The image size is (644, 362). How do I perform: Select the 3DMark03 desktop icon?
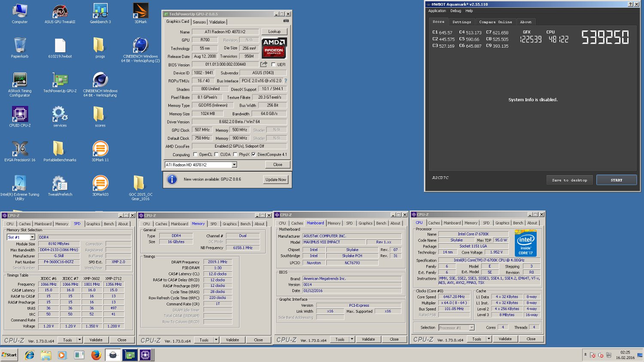pos(100,186)
